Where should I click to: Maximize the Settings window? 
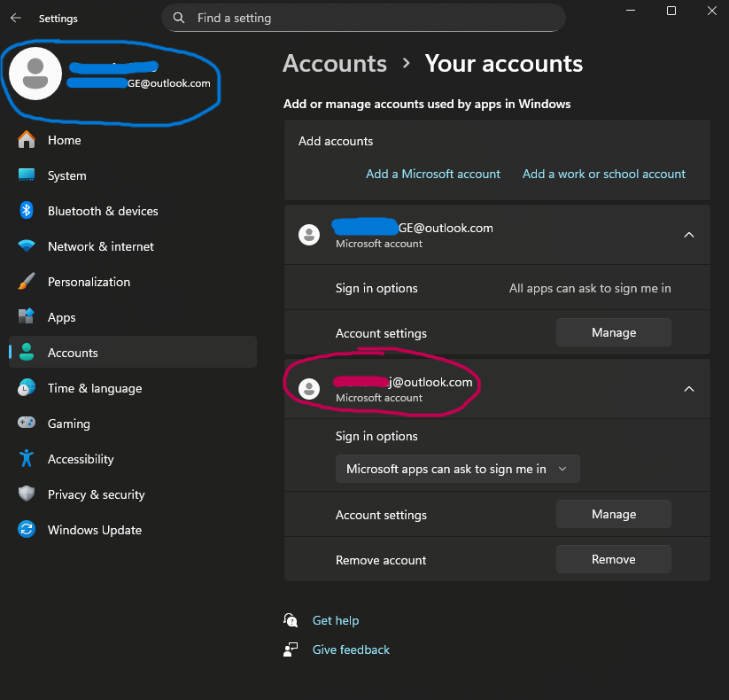[671, 11]
